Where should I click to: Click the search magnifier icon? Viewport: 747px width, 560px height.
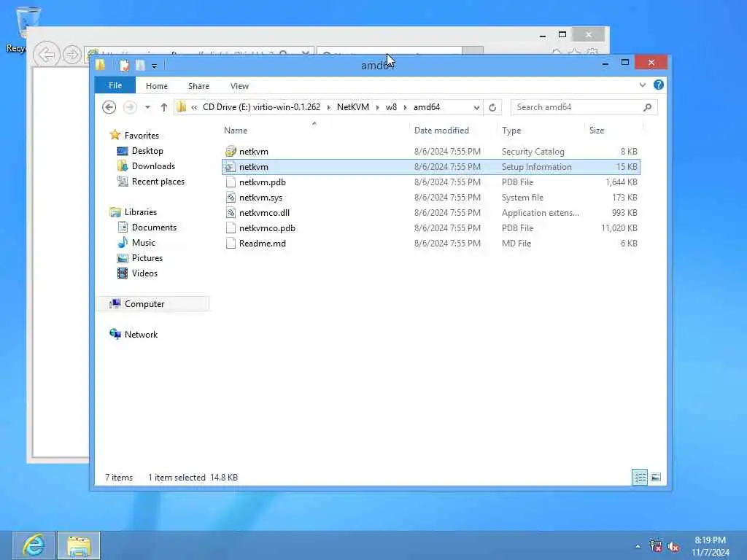648,107
